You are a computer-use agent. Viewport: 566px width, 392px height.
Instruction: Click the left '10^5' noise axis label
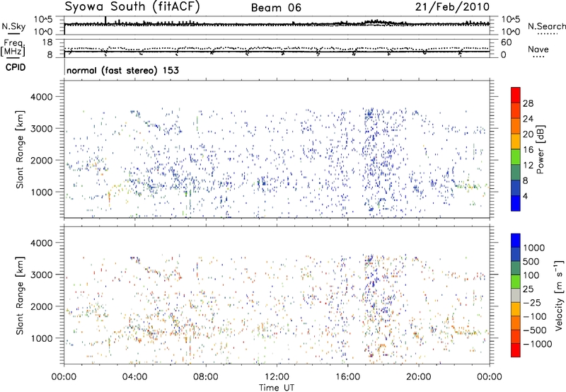click(x=43, y=20)
